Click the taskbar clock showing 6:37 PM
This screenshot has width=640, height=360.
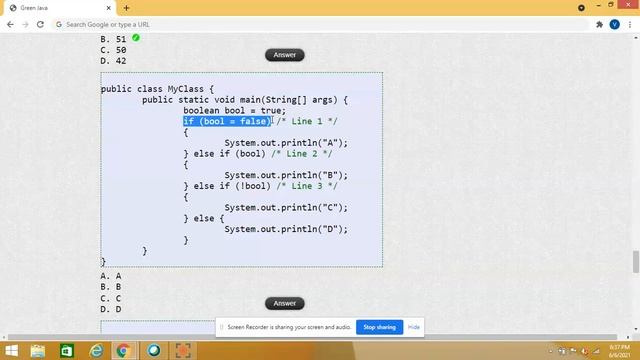tap(620, 351)
